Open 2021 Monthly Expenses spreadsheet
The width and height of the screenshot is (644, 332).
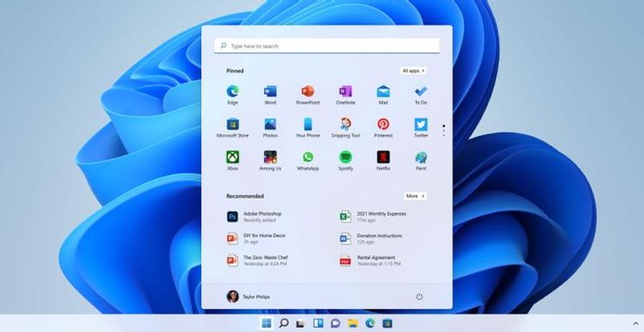coord(373,217)
